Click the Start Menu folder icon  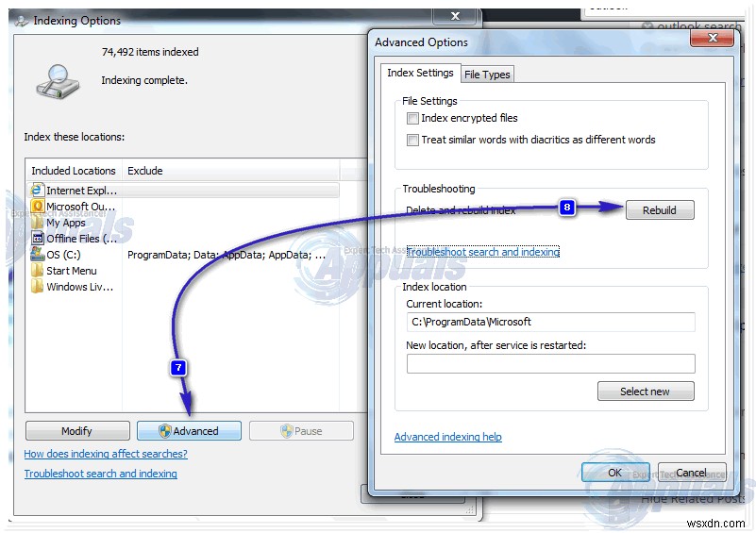click(37, 271)
